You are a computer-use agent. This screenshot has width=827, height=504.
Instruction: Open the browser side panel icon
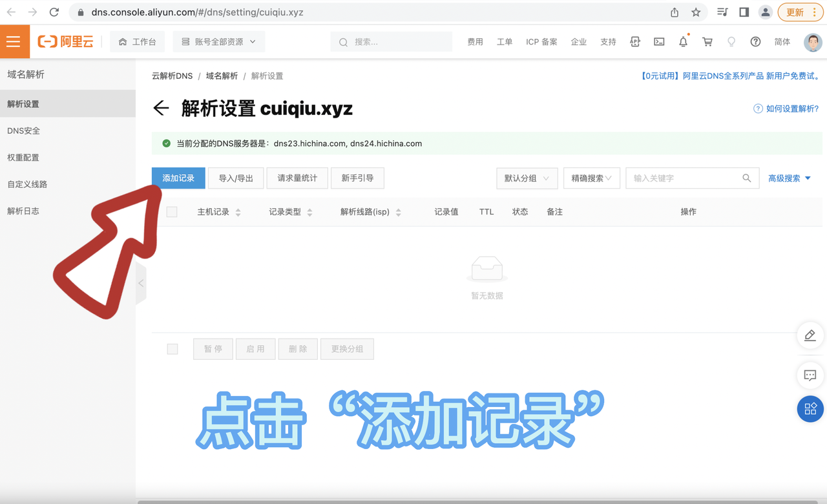click(x=744, y=12)
